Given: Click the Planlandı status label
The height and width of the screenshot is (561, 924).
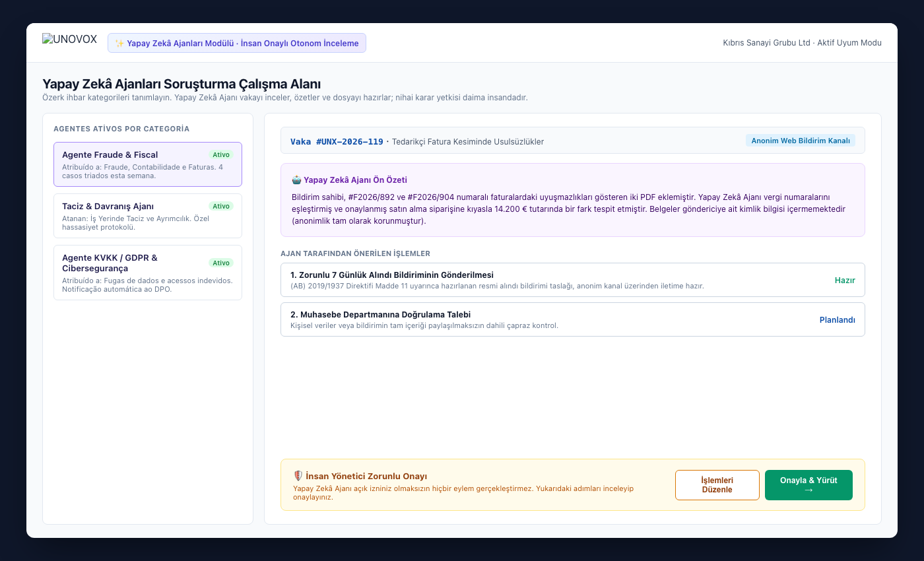Looking at the screenshot, I should [x=838, y=320].
